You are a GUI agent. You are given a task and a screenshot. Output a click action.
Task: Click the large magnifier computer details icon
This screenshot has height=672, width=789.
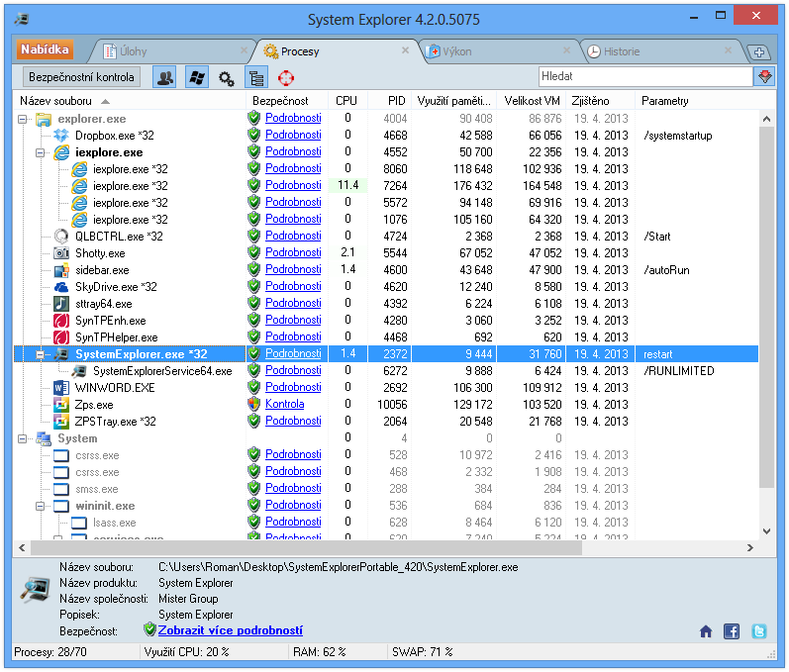click(35, 589)
